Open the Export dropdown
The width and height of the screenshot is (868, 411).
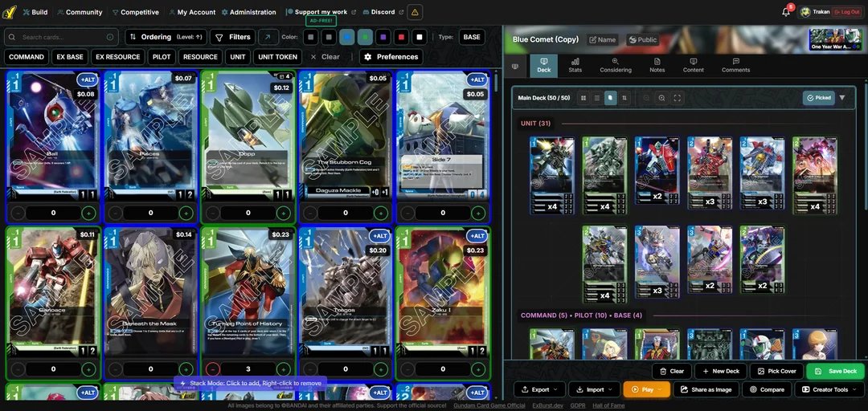pos(540,389)
